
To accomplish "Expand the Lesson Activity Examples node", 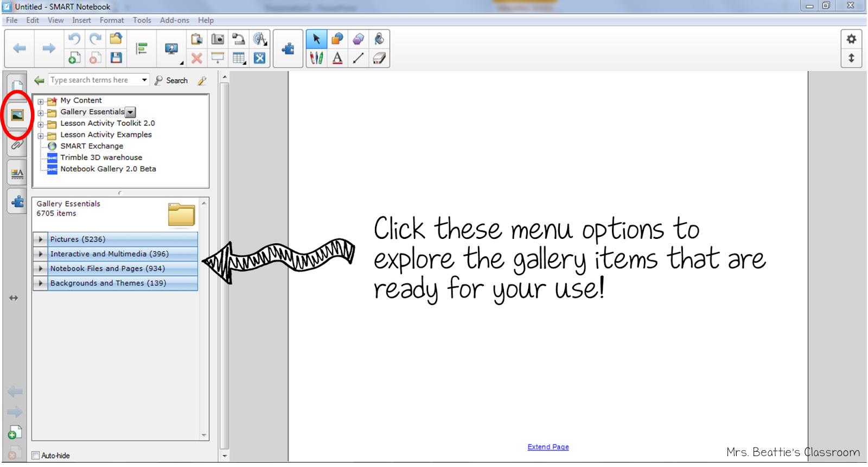I will (41, 136).
